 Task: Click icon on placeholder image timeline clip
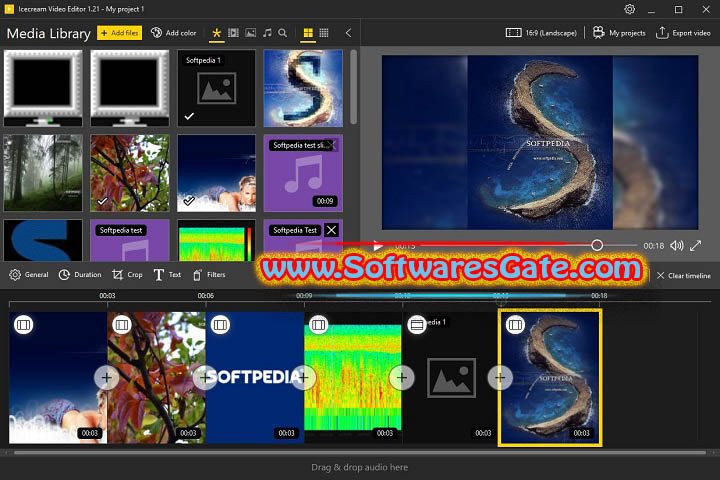point(417,325)
